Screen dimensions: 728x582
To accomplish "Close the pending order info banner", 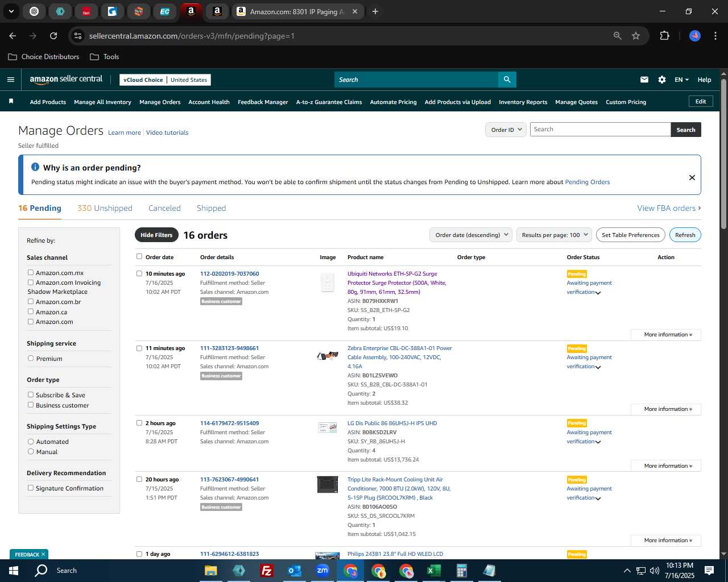I will coord(692,177).
